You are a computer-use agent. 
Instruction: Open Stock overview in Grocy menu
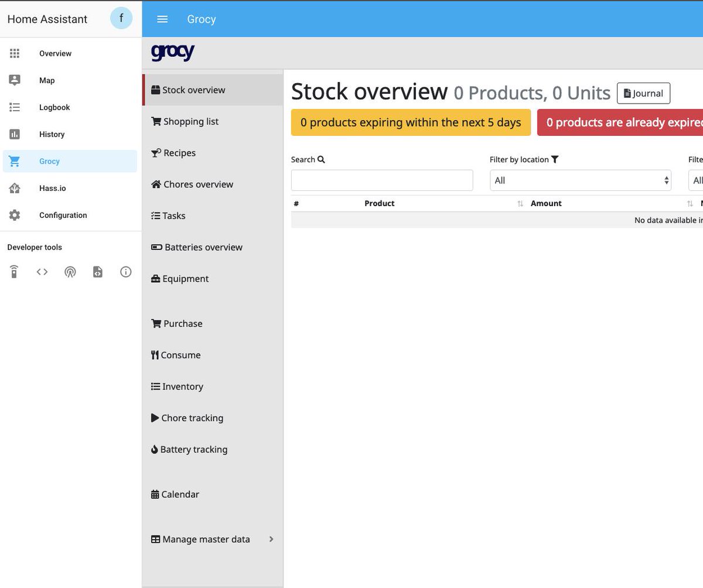click(213, 90)
